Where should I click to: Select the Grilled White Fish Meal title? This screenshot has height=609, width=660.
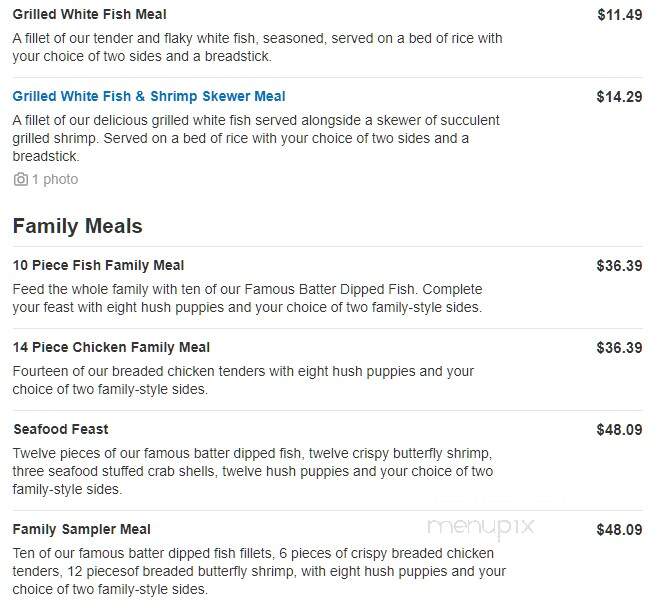90,14
